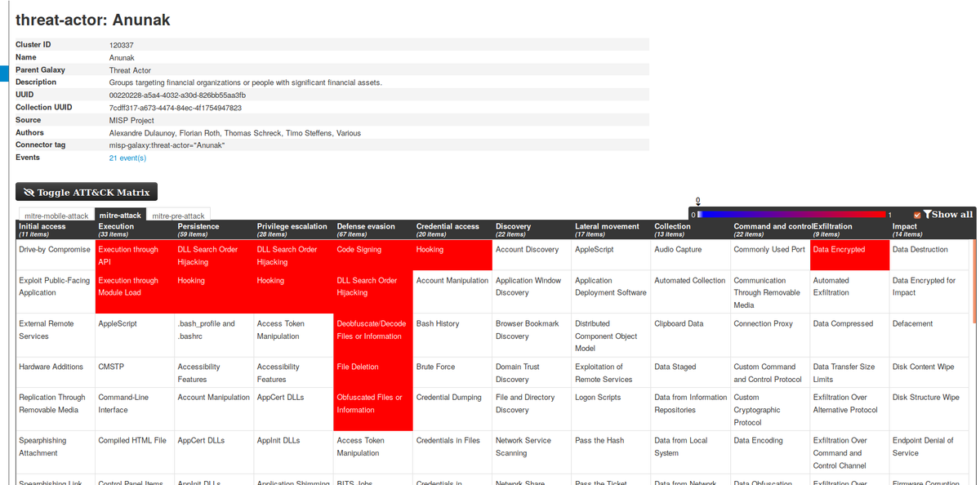Select the Audio Capture technique
The height and width of the screenshot is (485, 980).
(x=690, y=256)
